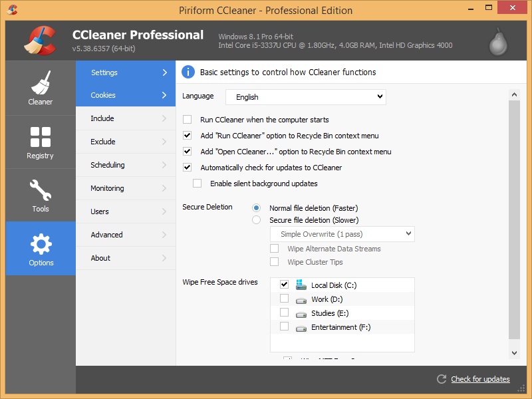Image resolution: width=532 pixels, height=399 pixels.
Task: Open the Tools section wrench icon
Action: pos(41,190)
